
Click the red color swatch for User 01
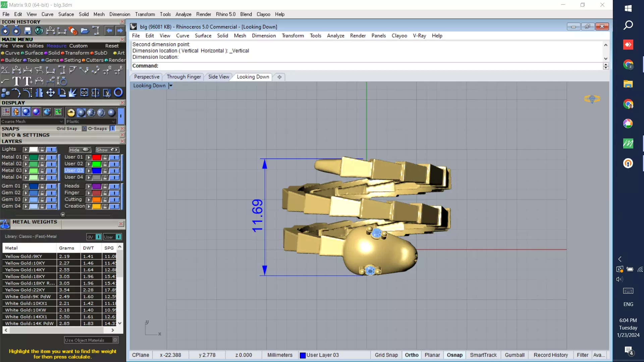(x=97, y=157)
